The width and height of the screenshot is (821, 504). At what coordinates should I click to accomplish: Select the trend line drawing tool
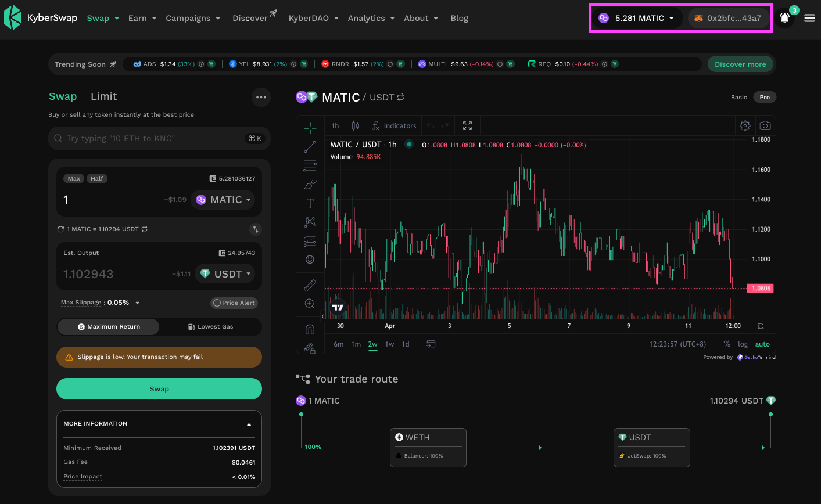pyautogui.click(x=310, y=147)
